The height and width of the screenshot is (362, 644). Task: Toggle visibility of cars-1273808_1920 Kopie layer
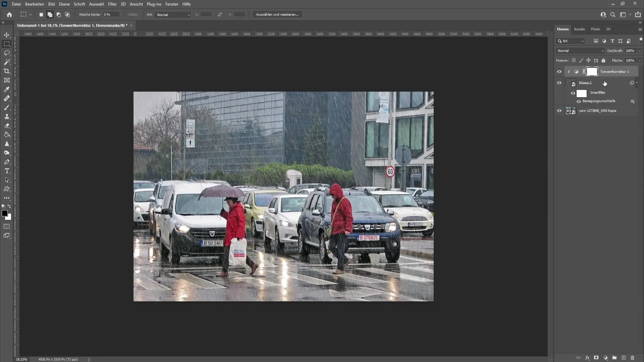pyautogui.click(x=559, y=111)
